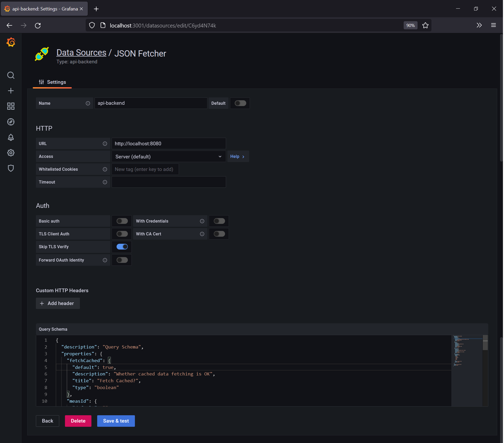504x443 pixels.
Task: Click the page info icon in address bar
Action: 103,25
